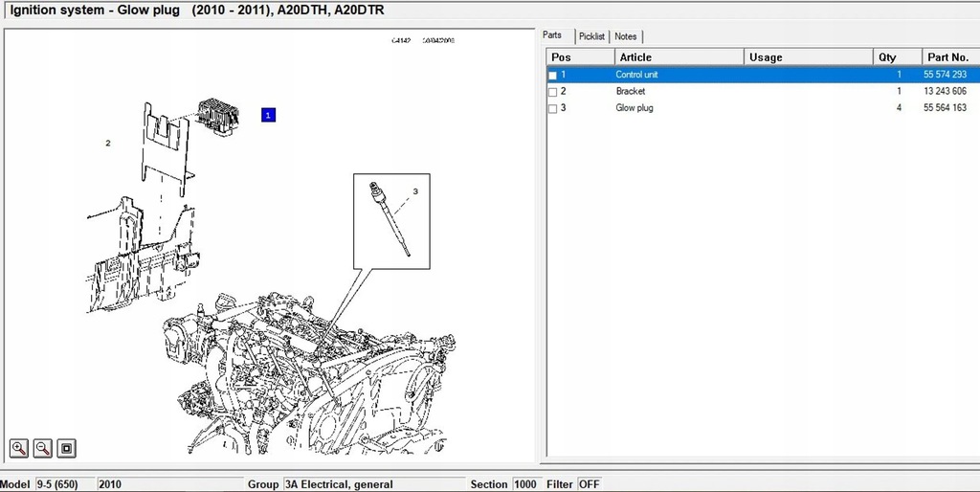
Task: Click the Part No. column header
Action: coord(950,56)
